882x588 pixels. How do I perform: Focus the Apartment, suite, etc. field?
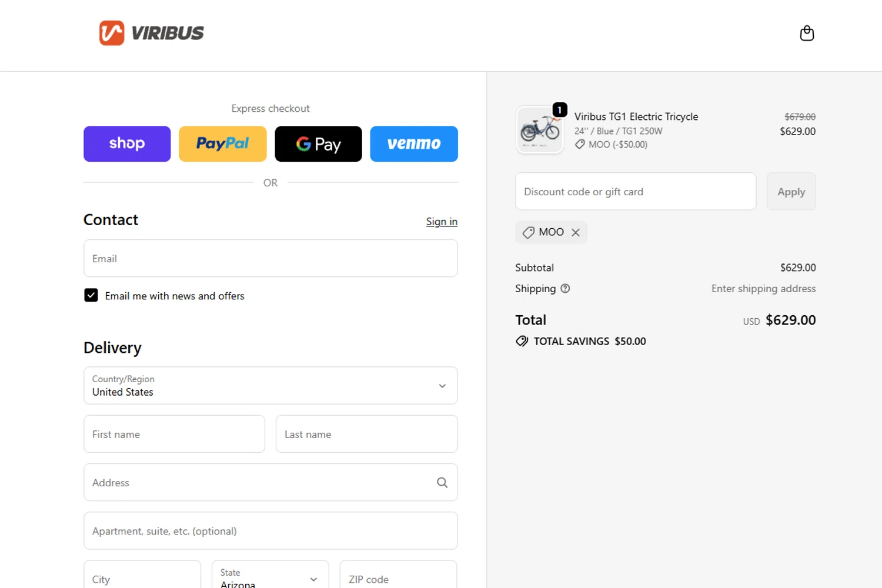pyautogui.click(x=270, y=530)
